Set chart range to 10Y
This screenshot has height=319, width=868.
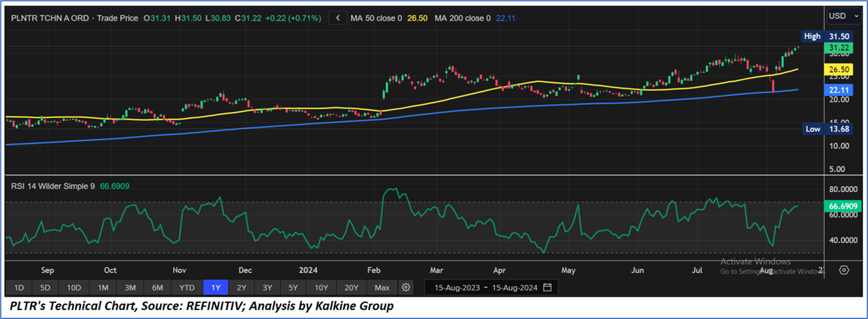pyautogui.click(x=321, y=287)
